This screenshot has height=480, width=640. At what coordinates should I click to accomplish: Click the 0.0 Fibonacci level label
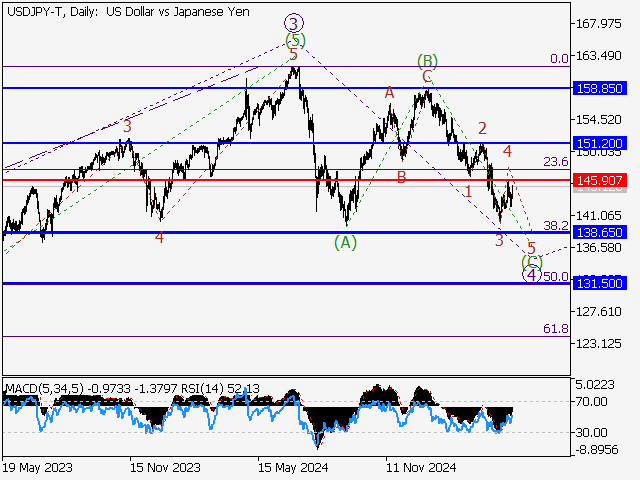click(559, 59)
